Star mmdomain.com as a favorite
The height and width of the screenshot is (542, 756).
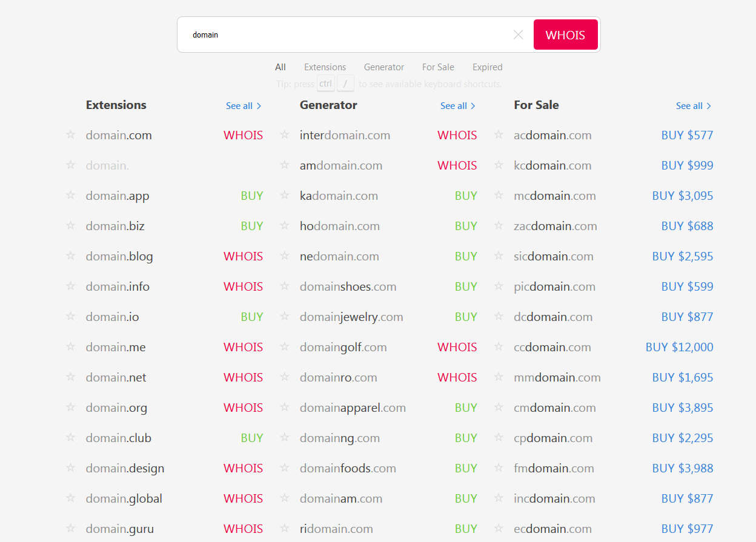pyautogui.click(x=499, y=377)
